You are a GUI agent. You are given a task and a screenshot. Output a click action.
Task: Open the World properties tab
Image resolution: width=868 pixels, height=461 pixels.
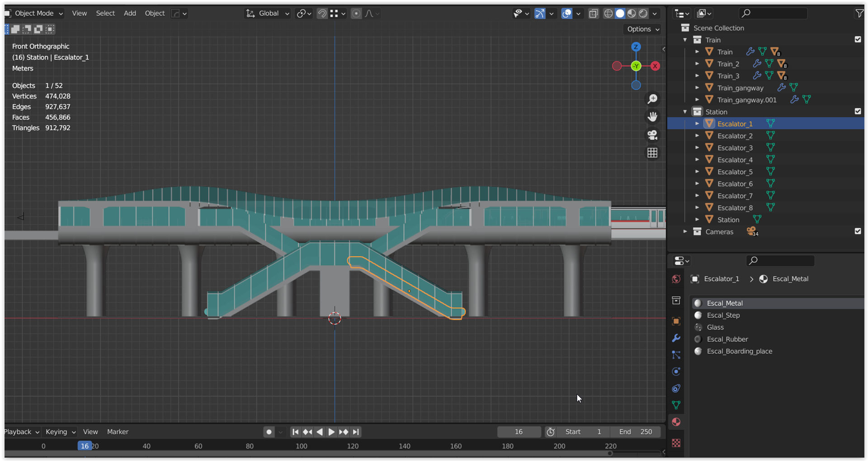tap(676, 279)
